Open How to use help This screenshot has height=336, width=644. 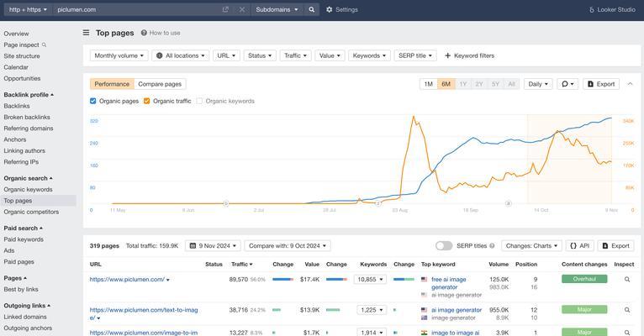(161, 33)
